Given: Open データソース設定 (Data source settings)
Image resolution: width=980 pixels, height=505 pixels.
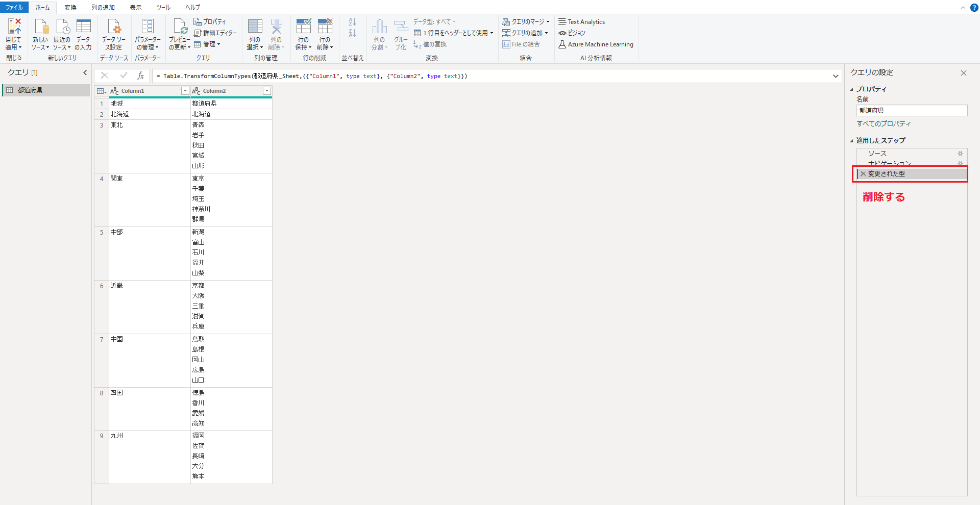Looking at the screenshot, I should point(113,27).
